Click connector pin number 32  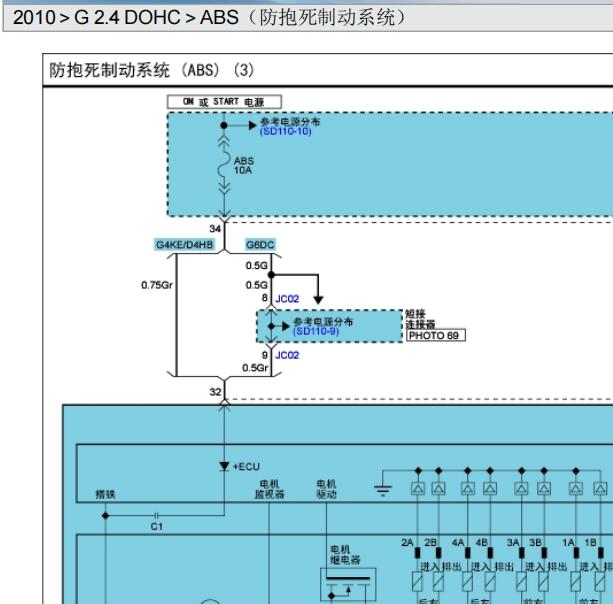click(x=215, y=392)
